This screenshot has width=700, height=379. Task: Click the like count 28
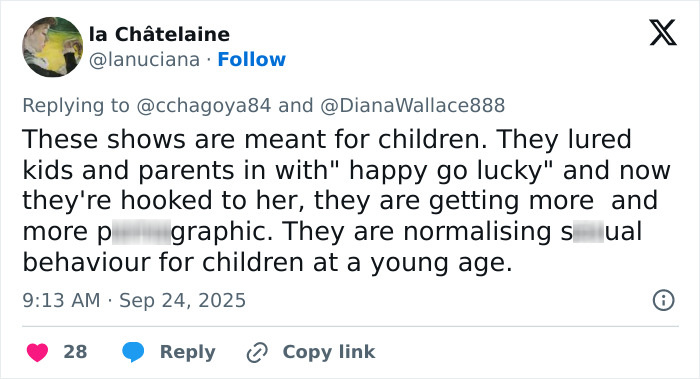point(75,352)
